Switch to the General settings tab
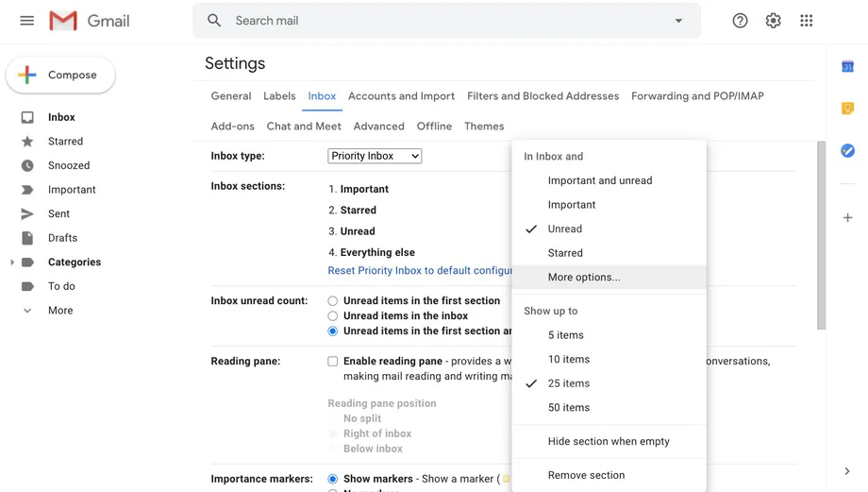Viewport: 868px width, 492px height. click(231, 96)
